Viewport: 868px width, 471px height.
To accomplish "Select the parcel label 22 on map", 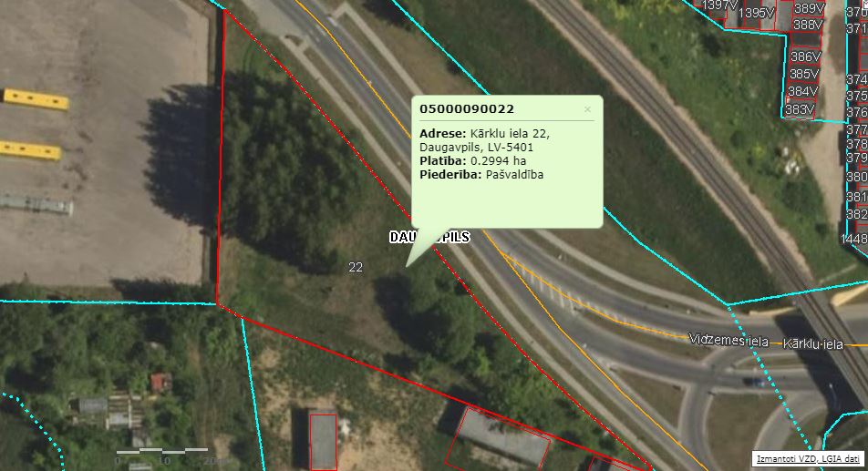I will coord(356,267).
